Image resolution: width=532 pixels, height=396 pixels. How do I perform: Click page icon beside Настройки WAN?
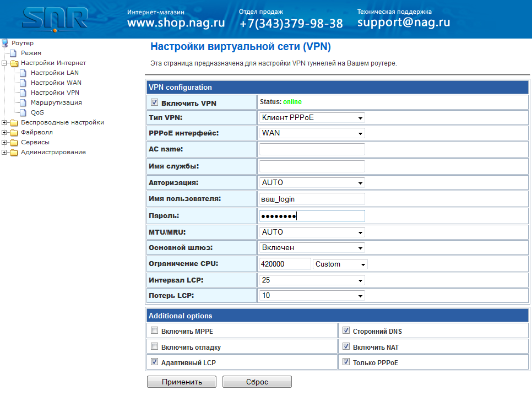tap(23, 83)
